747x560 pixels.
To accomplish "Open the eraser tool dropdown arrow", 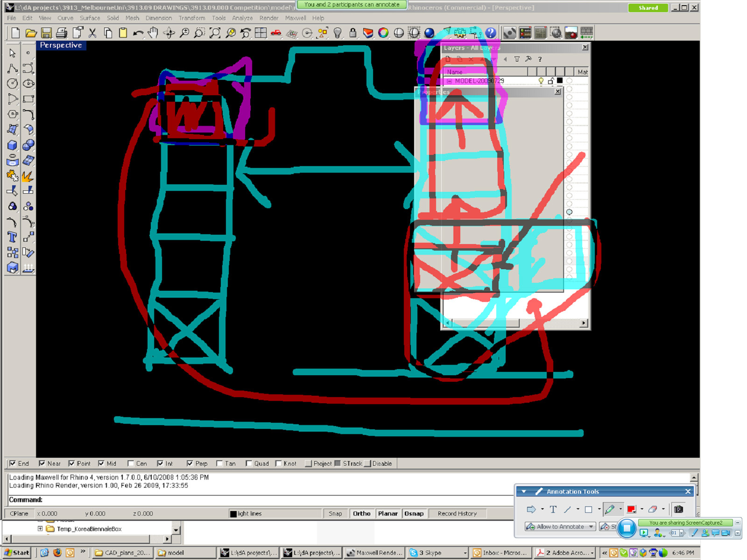I will tap(663, 509).
